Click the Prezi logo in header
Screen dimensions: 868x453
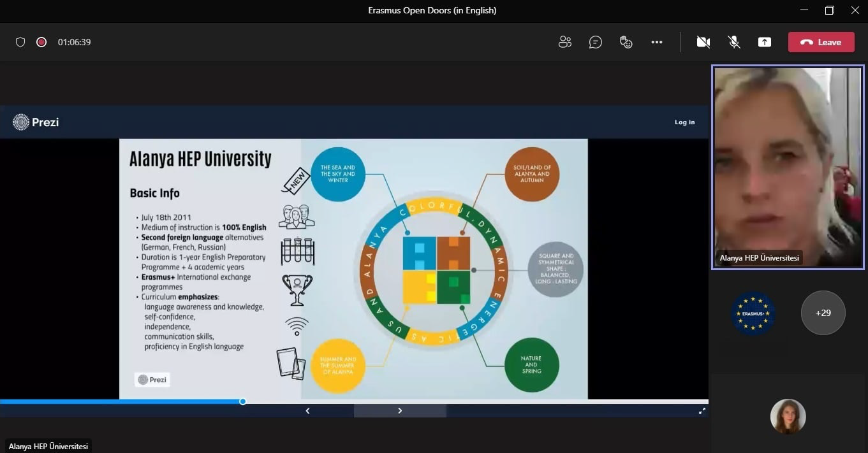pyautogui.click(x=36, y=122)
